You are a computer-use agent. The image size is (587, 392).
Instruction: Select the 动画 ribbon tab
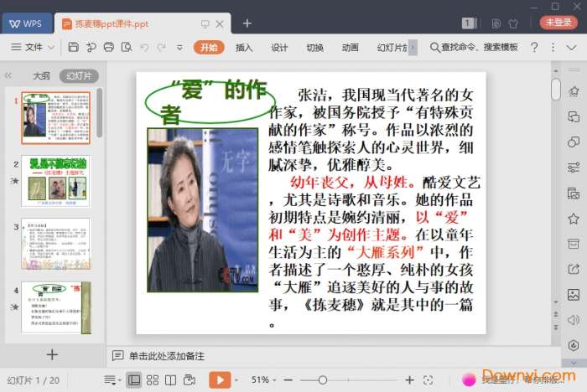pyautogui.click(x=350, y=48)
